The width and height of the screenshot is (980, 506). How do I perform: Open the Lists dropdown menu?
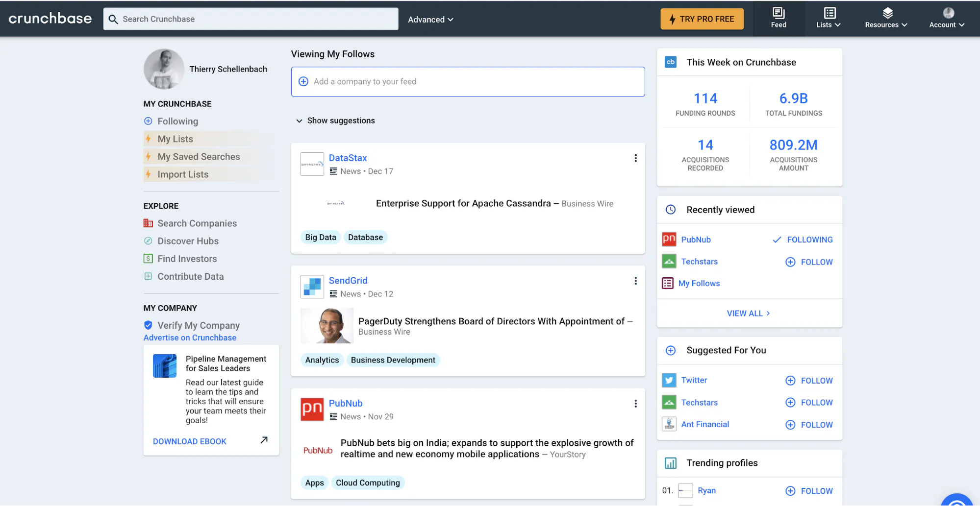coord(828,18)
